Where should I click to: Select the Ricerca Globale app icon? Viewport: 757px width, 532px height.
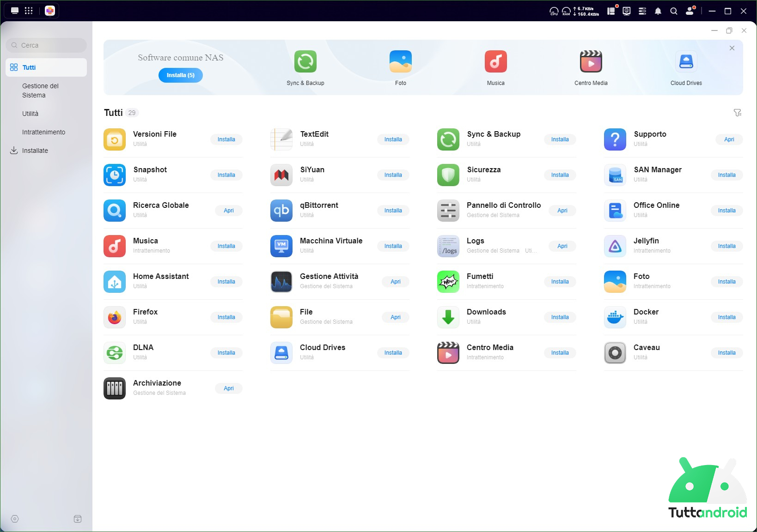115,211
